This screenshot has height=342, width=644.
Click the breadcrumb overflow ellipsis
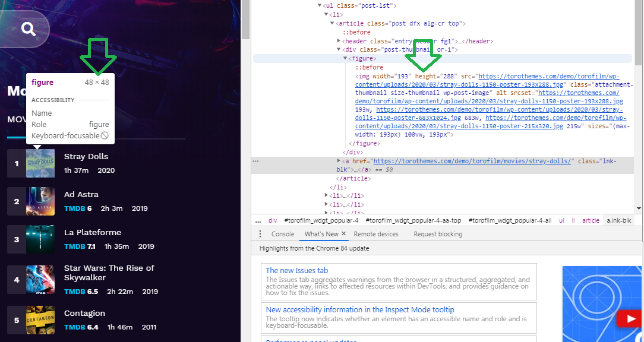(x=258, y=220)
